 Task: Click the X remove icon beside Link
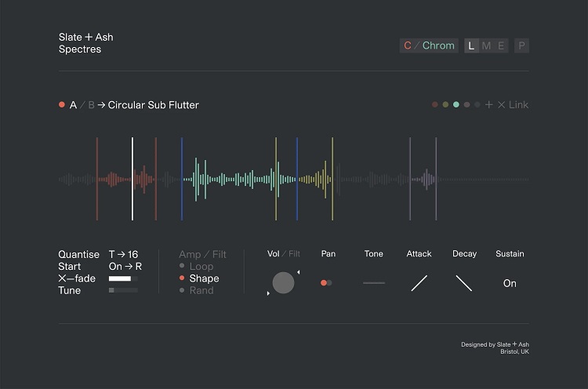coord(502,104)
